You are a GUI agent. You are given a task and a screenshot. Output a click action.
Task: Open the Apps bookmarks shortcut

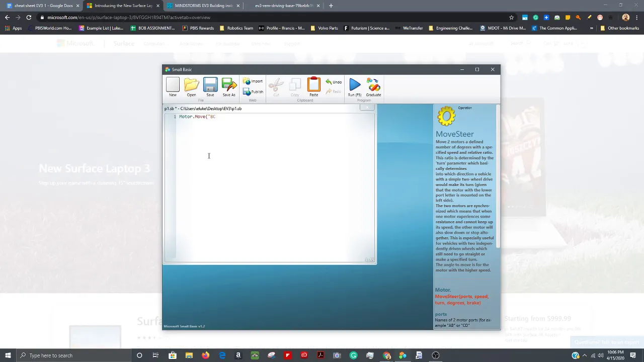pyautogui.click(x=13, y=28)
